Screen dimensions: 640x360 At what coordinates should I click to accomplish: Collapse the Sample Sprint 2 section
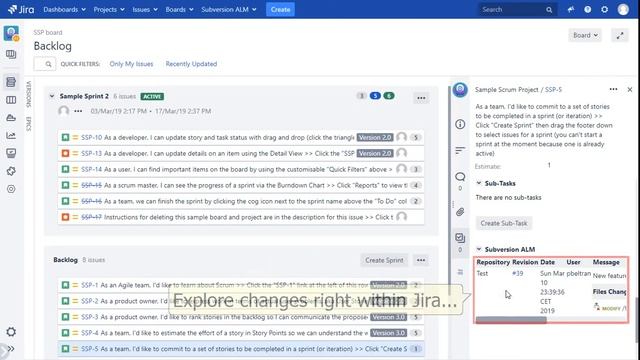pyautogui.click(x=52, y=96)
